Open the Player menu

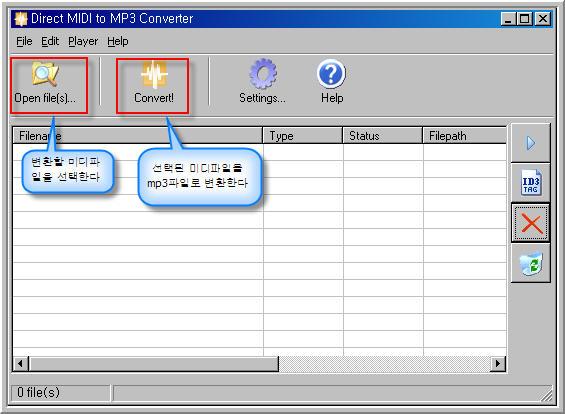(x=83, y=41)
